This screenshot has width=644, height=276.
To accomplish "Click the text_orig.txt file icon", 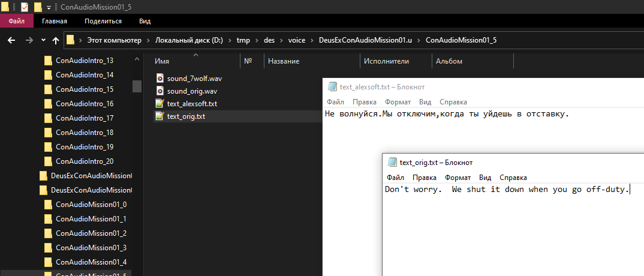I will point(160,116).
